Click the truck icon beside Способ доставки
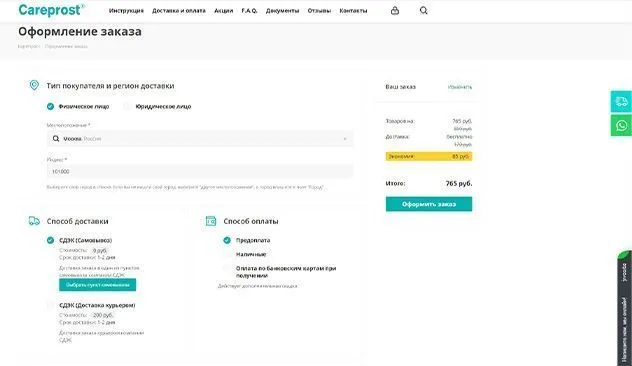This screenshot has width=632, height=366. coord(34,221)
